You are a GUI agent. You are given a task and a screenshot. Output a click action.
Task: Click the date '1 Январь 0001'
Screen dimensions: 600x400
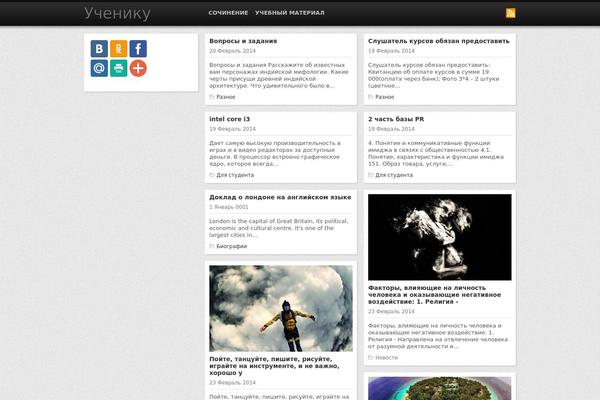coord(228,207)
